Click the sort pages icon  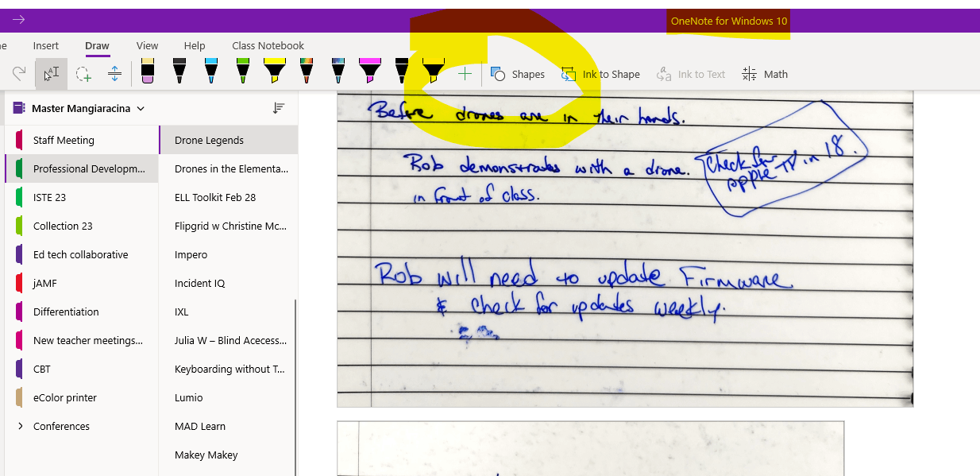279,107
